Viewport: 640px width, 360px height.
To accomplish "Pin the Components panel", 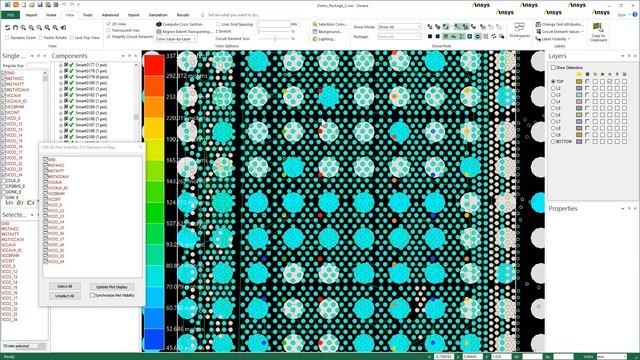I will tap(129, 56).
